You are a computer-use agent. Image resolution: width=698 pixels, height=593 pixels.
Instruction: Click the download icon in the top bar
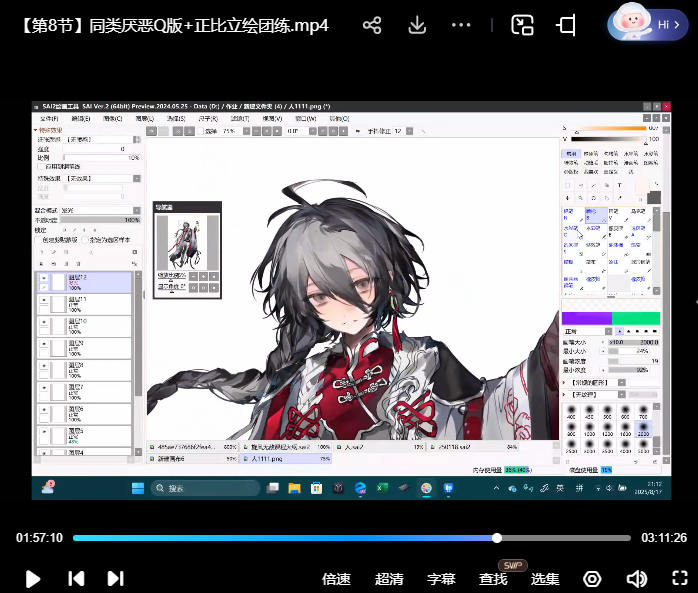click(x=417, y=25)
